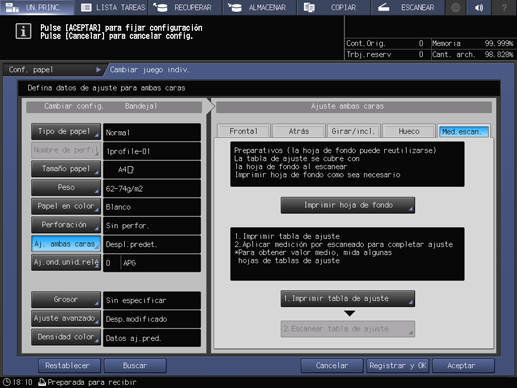The image size is (517, 388).
Task: Switch to the Frontal tab
Action: (243, 131)
